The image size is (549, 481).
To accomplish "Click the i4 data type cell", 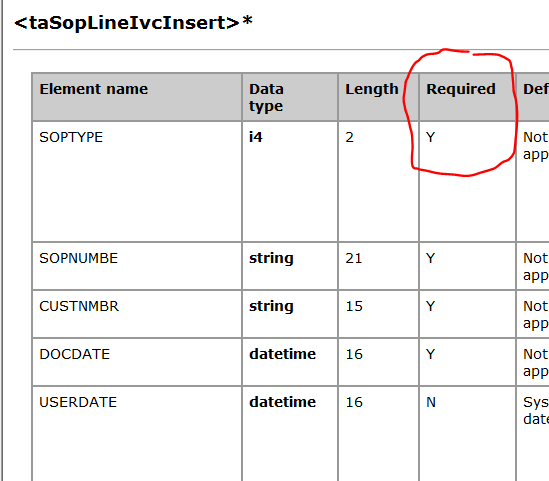I will (x=256, y=137).
